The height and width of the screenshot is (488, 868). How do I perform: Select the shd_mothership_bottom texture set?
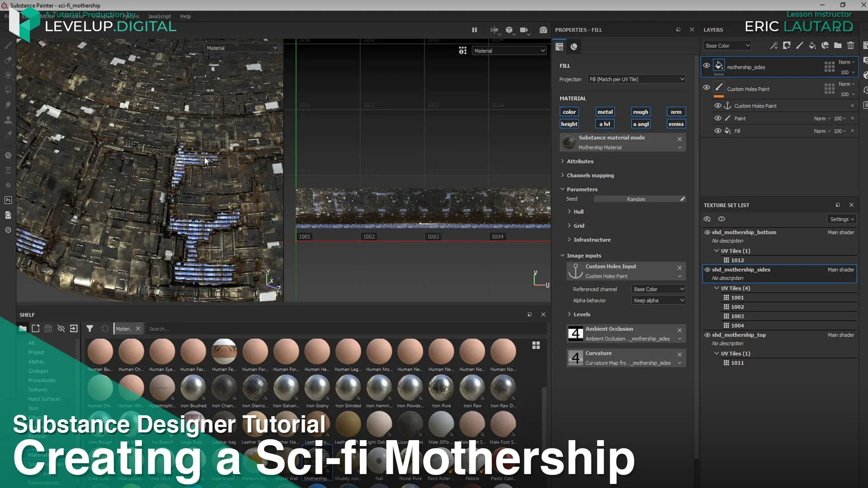[744, 232]
